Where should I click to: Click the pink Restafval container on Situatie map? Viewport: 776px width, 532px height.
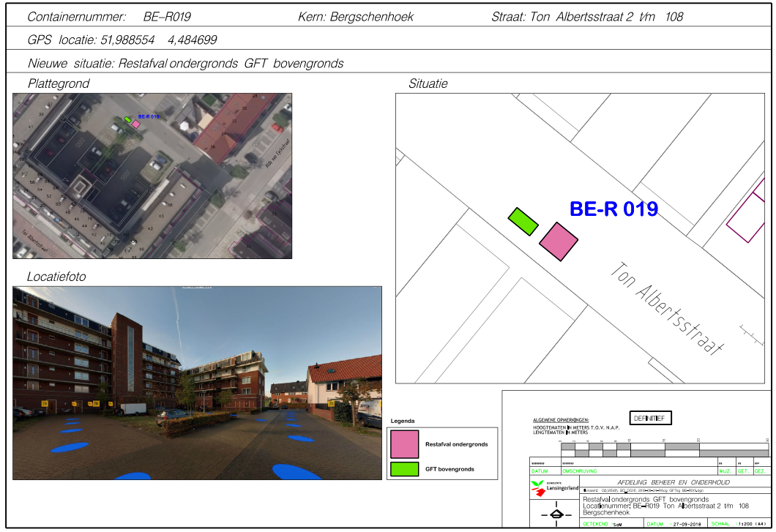click(559, 242)
